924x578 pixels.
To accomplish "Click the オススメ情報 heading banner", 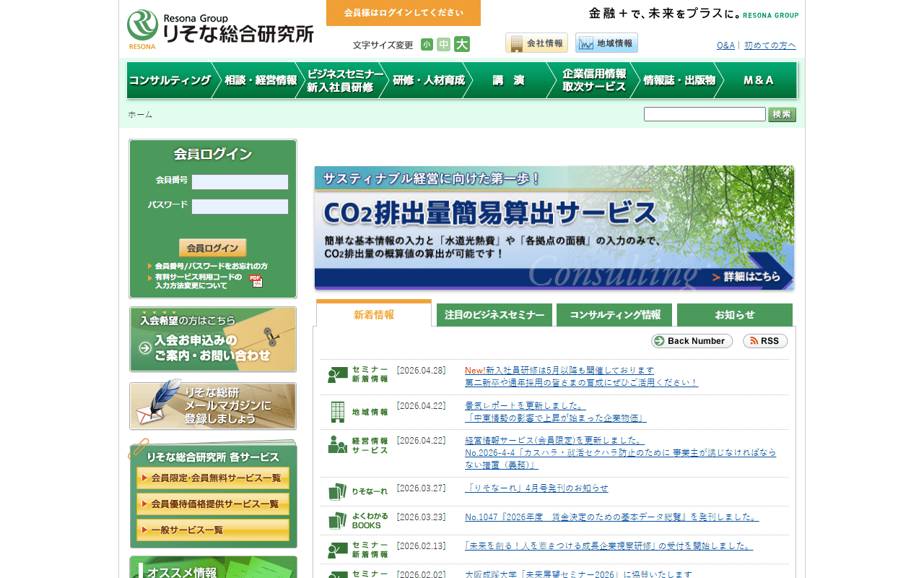I will (x=213, y=567).
